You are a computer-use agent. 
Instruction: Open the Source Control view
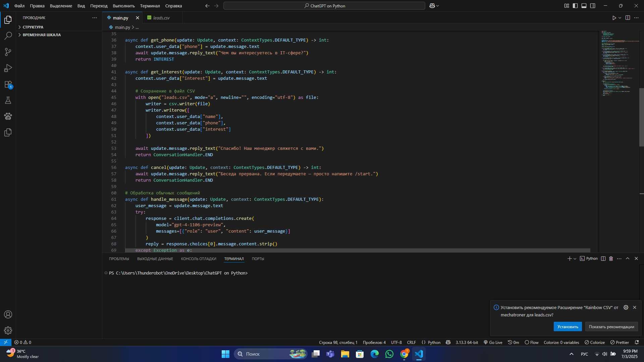pyautogui.click(x=8, y=52)
